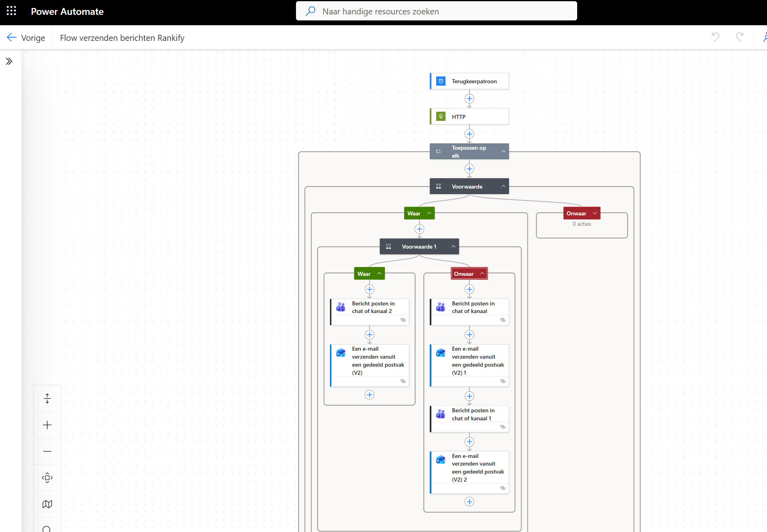Collapse the 'Toepassen op elk' scope
767x532 pixels.
(x=503, y=151)
